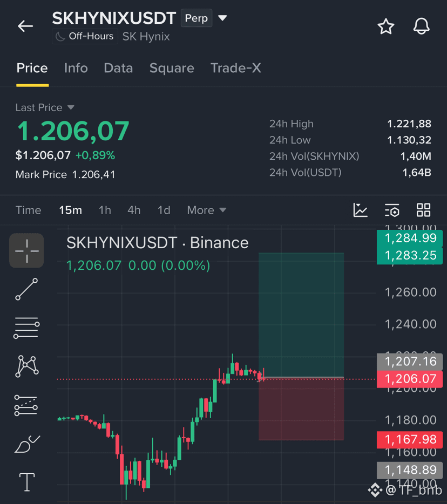This screenshot has width=447, height=504.
Task: Select the green take-profit zone on chart
Action: pos(301,315)
